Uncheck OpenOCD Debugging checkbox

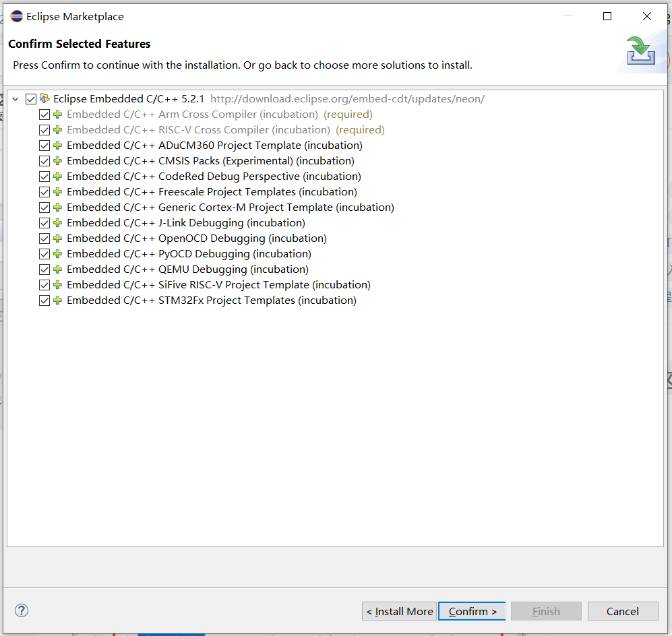pos(44,238)
